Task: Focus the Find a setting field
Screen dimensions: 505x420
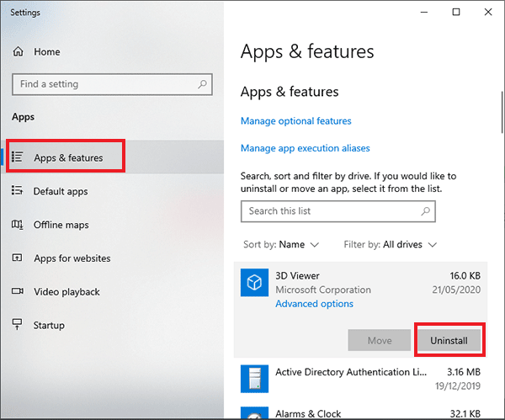Action: coord(112,84)
